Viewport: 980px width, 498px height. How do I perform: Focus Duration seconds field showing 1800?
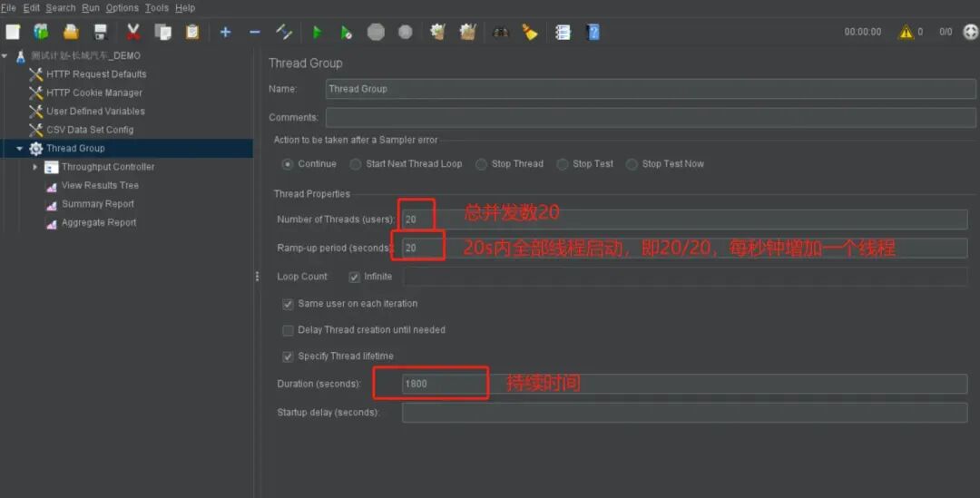[x=684, y=384]
